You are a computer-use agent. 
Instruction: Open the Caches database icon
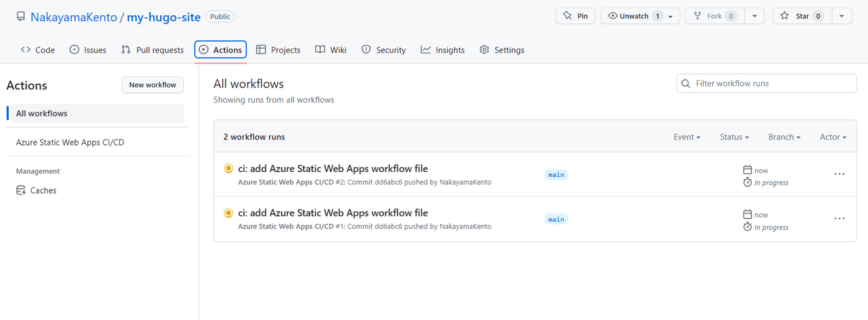coord(21,190)
